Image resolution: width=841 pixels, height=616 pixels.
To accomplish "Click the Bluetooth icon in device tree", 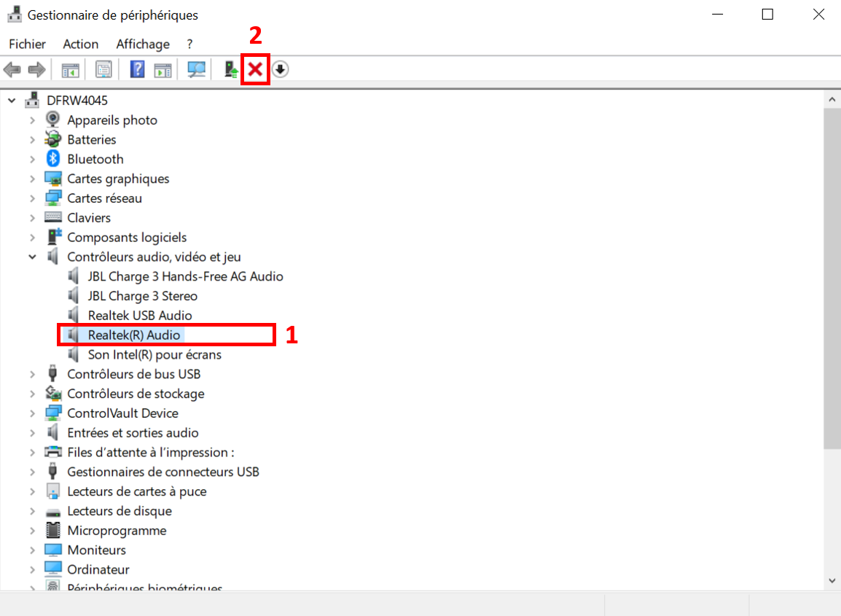I will (x=53, y=159).
